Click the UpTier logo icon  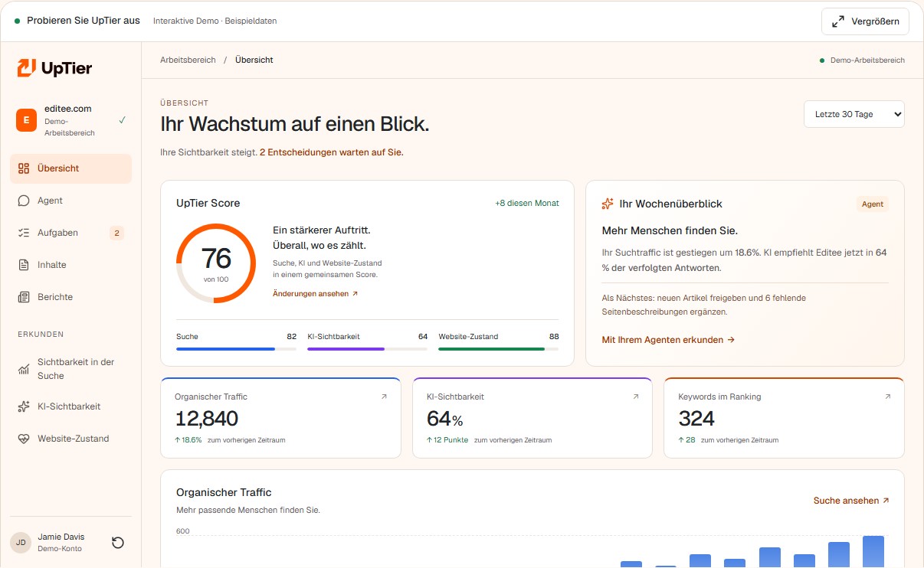pos(27,68)
